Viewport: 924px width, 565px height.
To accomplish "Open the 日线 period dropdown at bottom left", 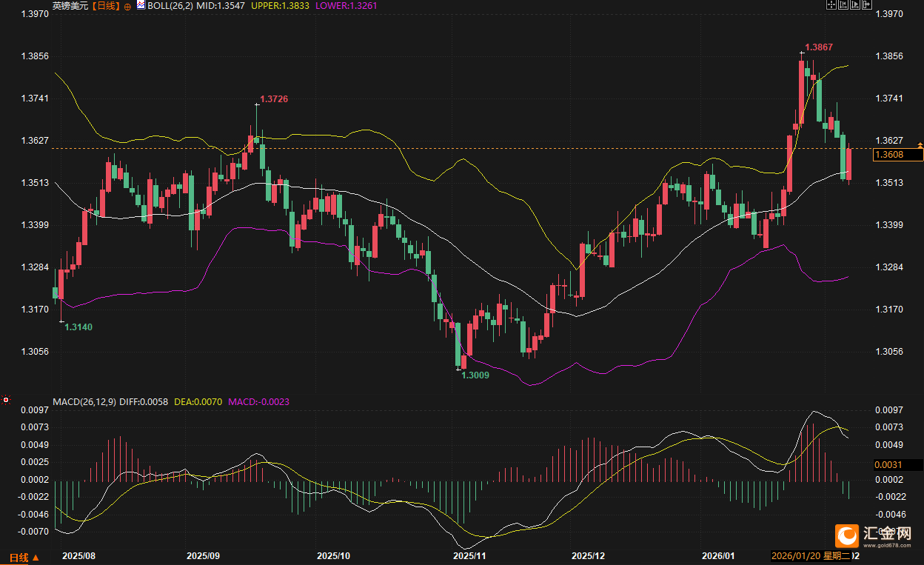I will [x=24, y=557].
